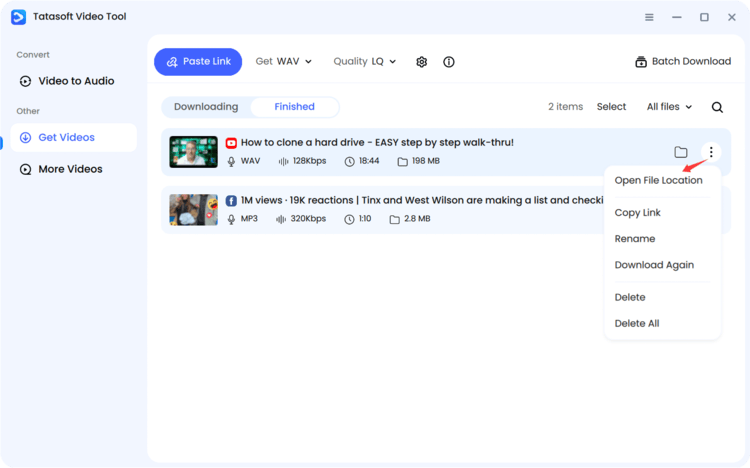Click the '128Kbps' bitrate value
Image resolution: width=750 pixels, height=468 pixels.
point(309,161)
